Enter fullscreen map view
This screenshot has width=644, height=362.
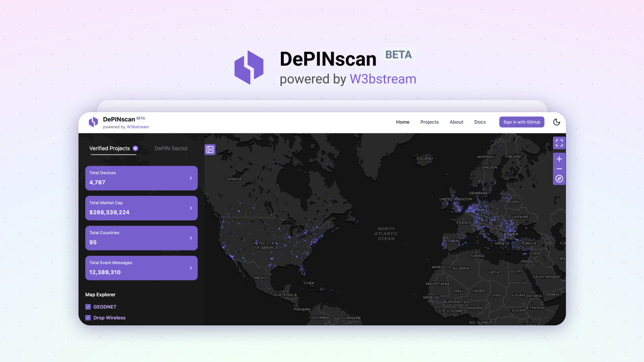(x=559, y=142)
